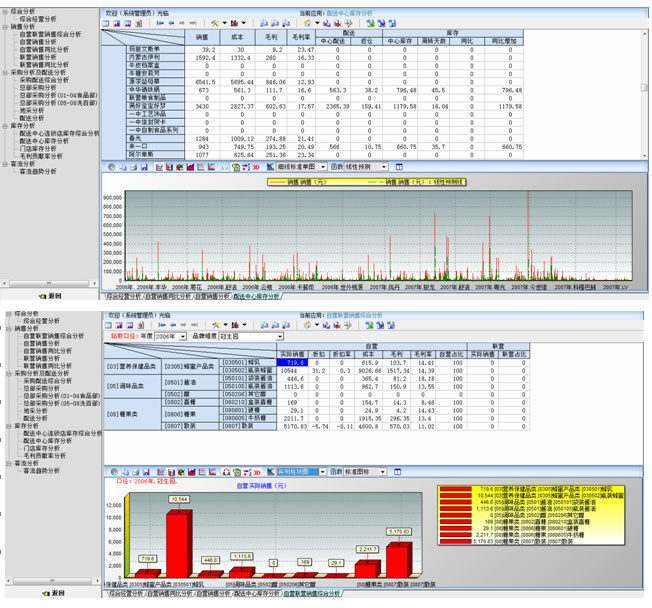Collapse the 销售分析 tree node in upper sidebar
This screenshot has width=652, height=608.
6,25
